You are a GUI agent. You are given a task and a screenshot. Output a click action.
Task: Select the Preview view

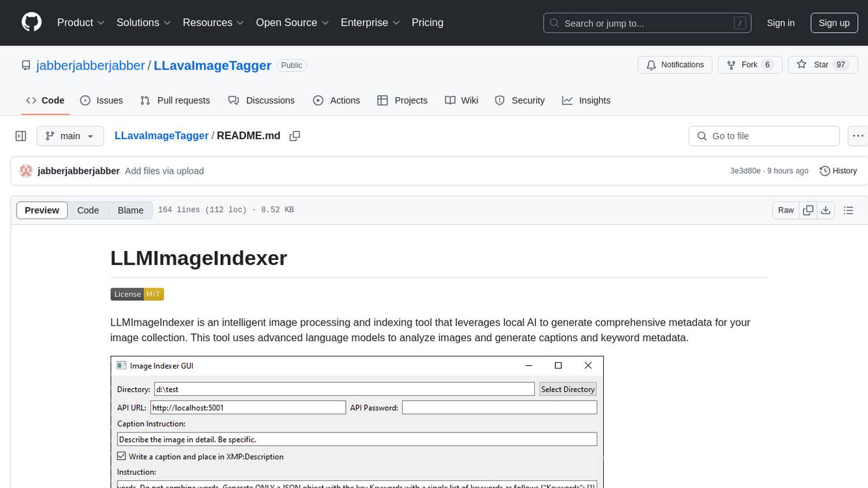(x=41, y=210)
